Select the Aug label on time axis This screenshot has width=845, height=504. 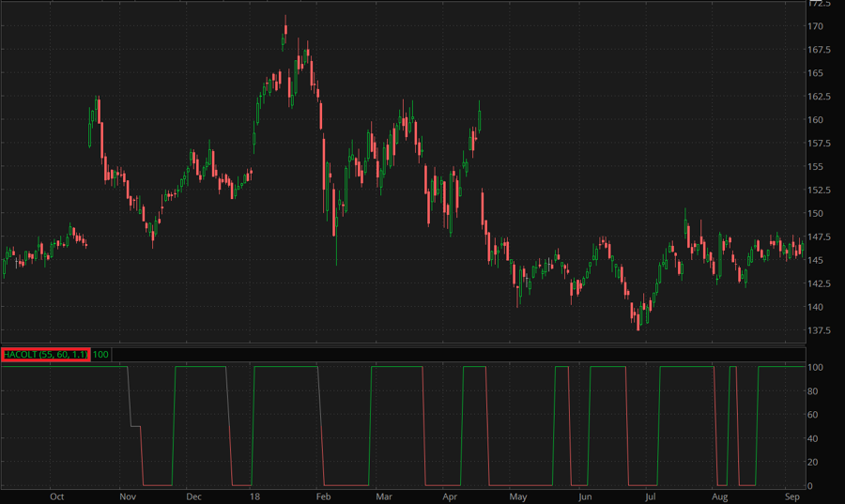(719, 496)
